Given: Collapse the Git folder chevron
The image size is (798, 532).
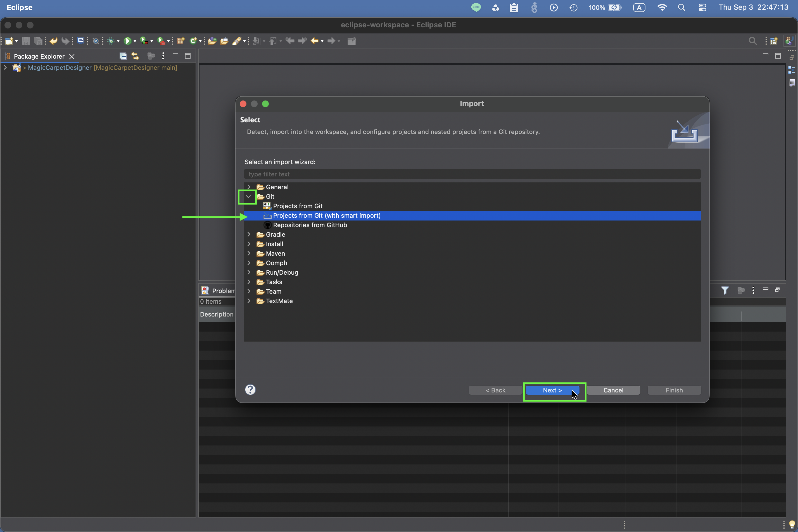Looking at the screenshot, I should tap(249, 196).
